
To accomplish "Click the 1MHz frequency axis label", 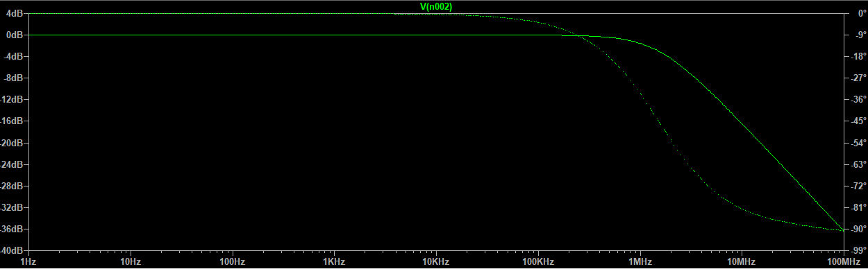I will [640, 261].
